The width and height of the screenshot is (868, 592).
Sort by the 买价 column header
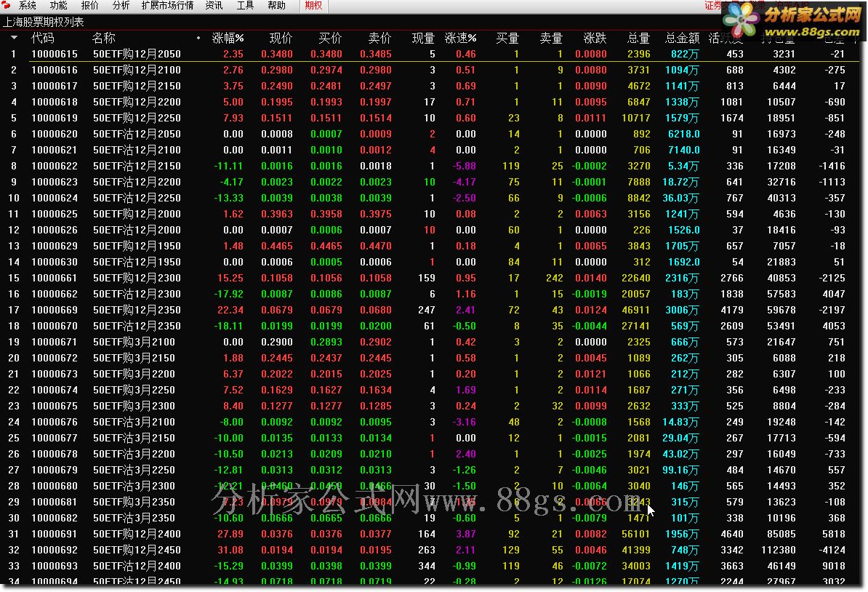[330, 38]
